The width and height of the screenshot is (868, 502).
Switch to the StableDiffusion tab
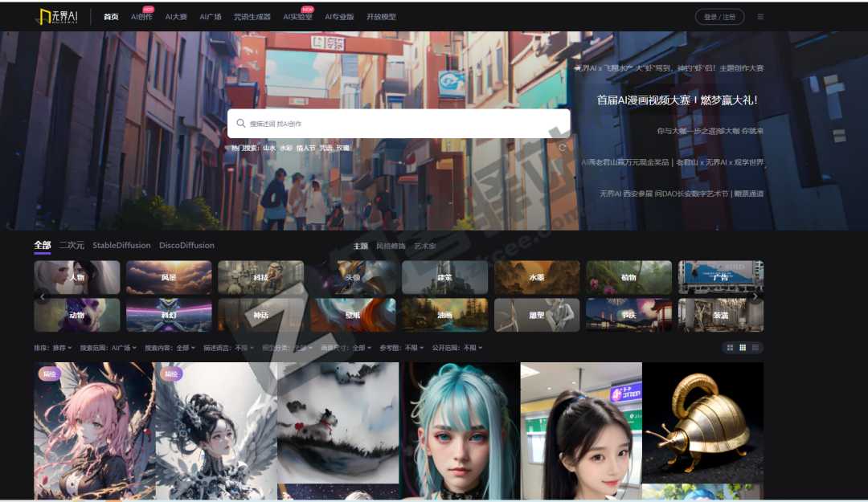(x=121, y=245)
